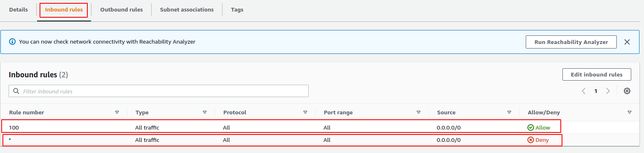This screenshot has width=644, height=153.
Task: Open the table preferences gear icon
Action: coord(627,91)
